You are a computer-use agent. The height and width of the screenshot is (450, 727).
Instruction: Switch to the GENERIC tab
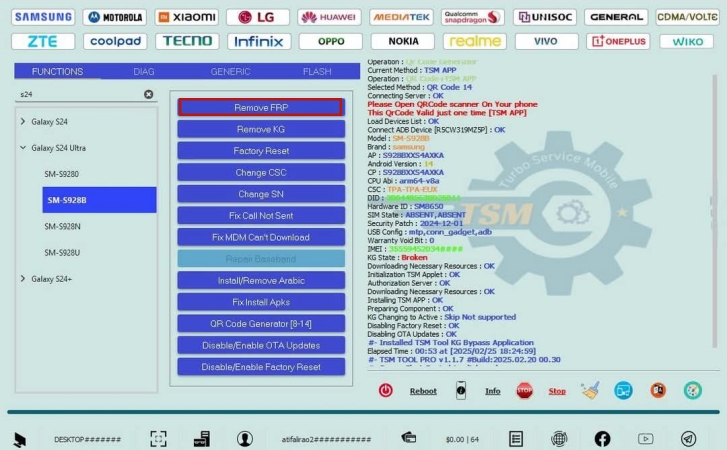[x=230, y=71]
